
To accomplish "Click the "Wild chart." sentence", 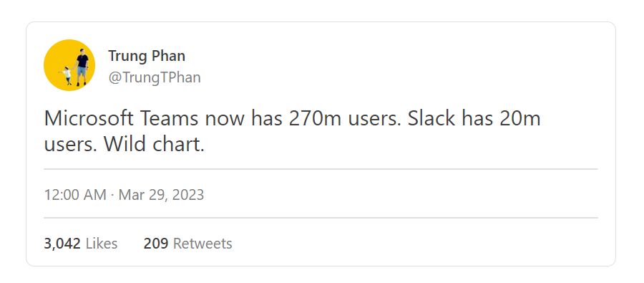I will 154,145.
